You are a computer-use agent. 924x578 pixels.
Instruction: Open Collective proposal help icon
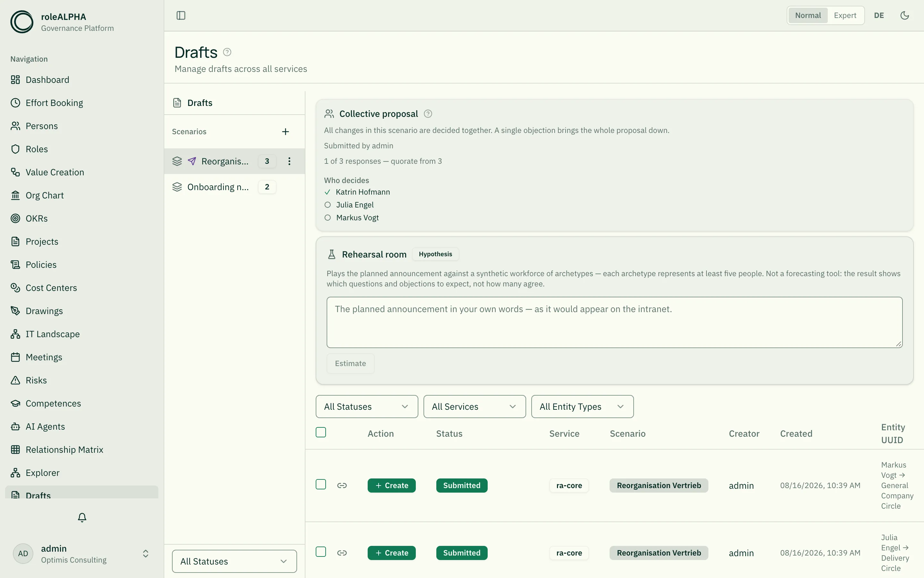tap(428, 114)
